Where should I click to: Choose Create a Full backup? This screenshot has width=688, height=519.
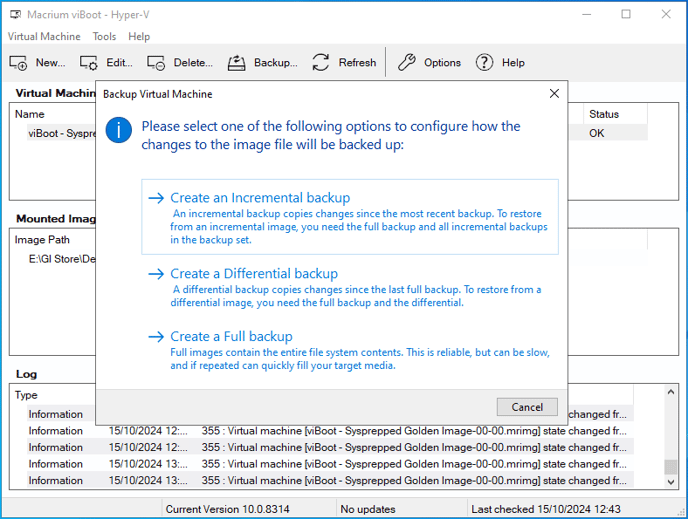pyautogui.click(x=350, y=350)
